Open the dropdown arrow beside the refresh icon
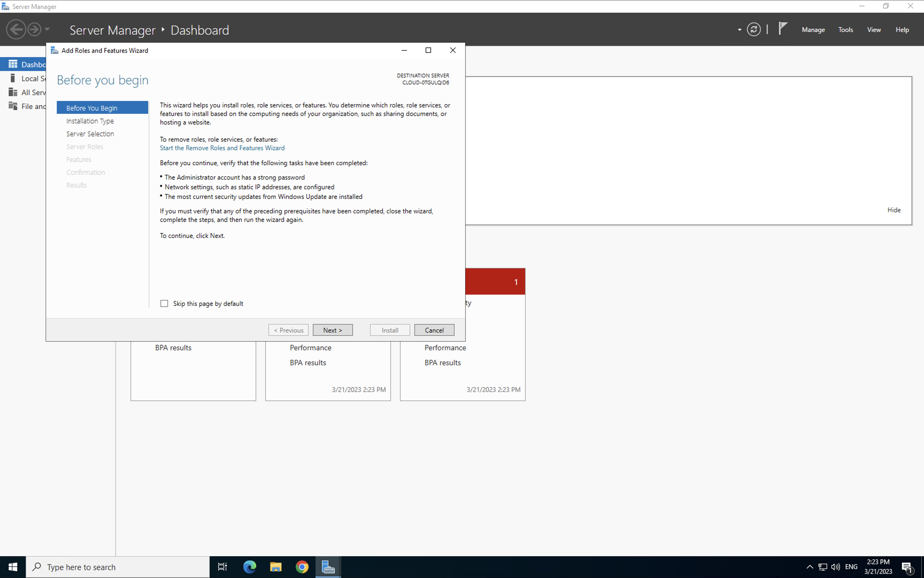Viewport: 924px width, 578px height. (739, 30)
